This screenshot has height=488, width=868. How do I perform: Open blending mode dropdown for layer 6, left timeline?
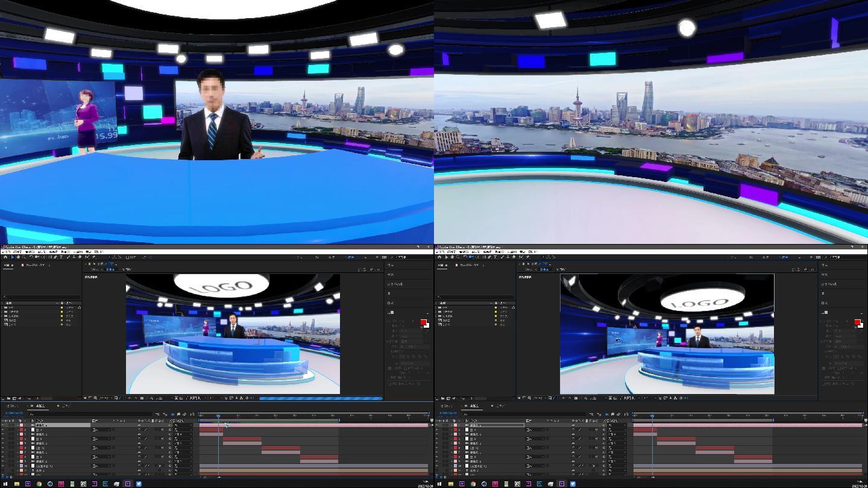tap(101, 448)
